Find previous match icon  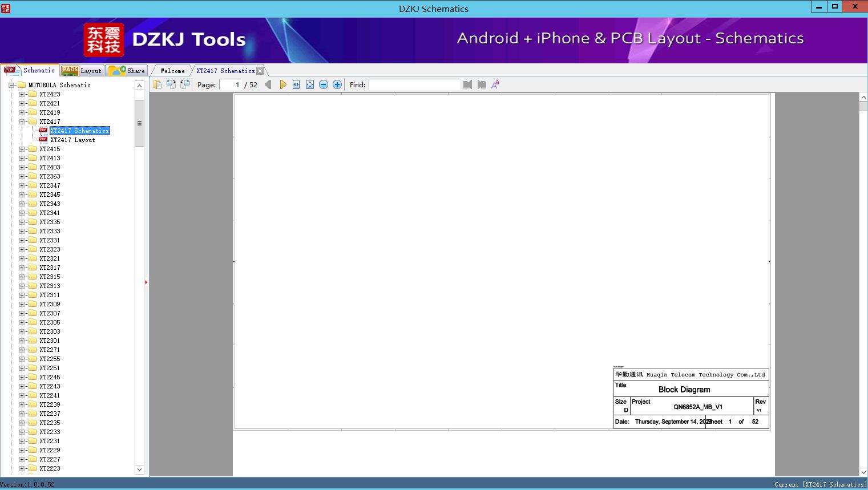468,84
